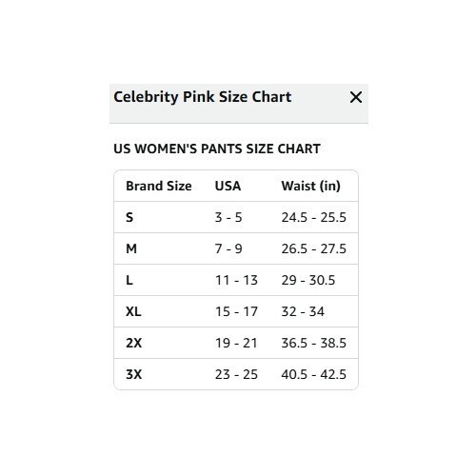Click the 40.5 - 42.5 waist value
Screen dimensions: 476x476
tap(314, 374)
